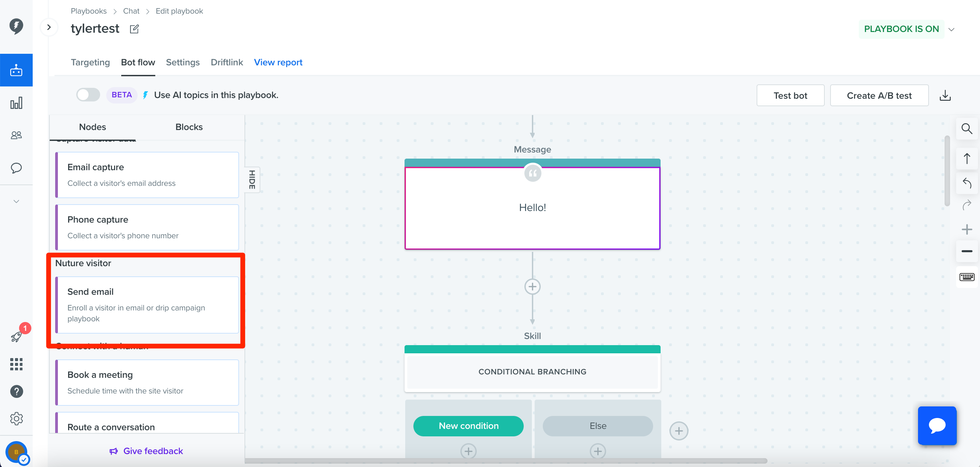Undo last change with undo arrow

[x=967, y=183]
